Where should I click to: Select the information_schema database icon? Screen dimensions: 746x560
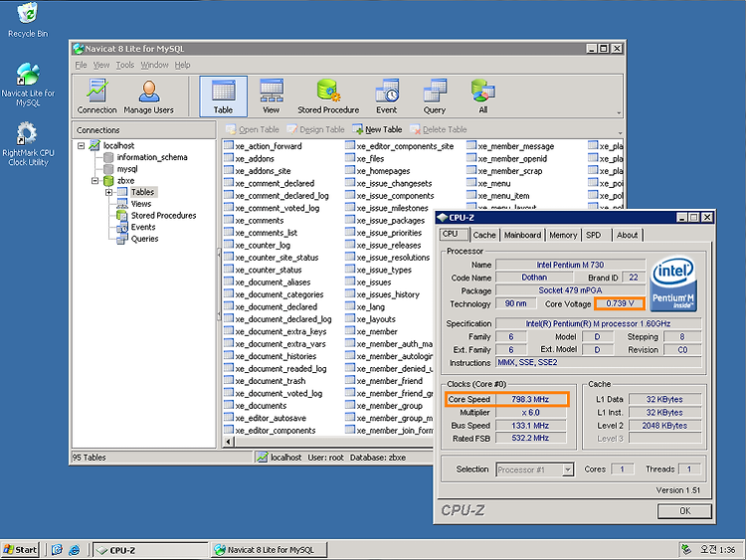[x=108, y=157]
